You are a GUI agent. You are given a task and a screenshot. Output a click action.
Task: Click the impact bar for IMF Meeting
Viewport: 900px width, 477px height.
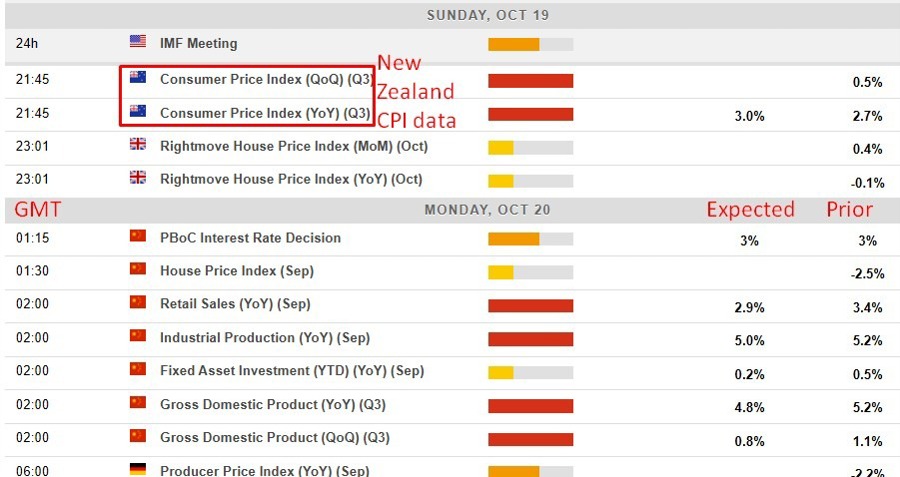click(x=530, y=44)
